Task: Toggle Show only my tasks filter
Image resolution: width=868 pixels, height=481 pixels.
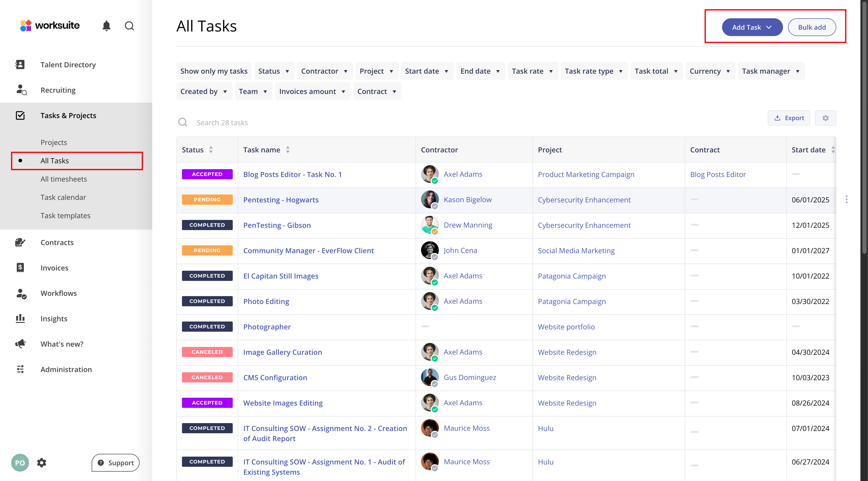Action: [214, 71]
